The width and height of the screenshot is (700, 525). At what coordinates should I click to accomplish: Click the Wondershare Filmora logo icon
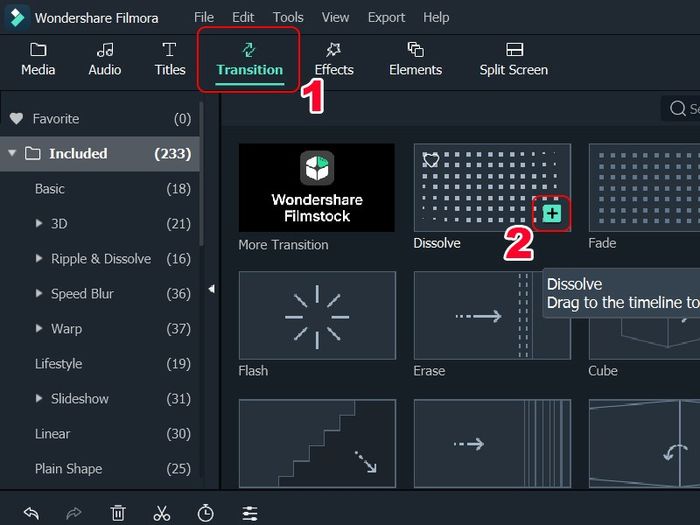pos(17,17)
